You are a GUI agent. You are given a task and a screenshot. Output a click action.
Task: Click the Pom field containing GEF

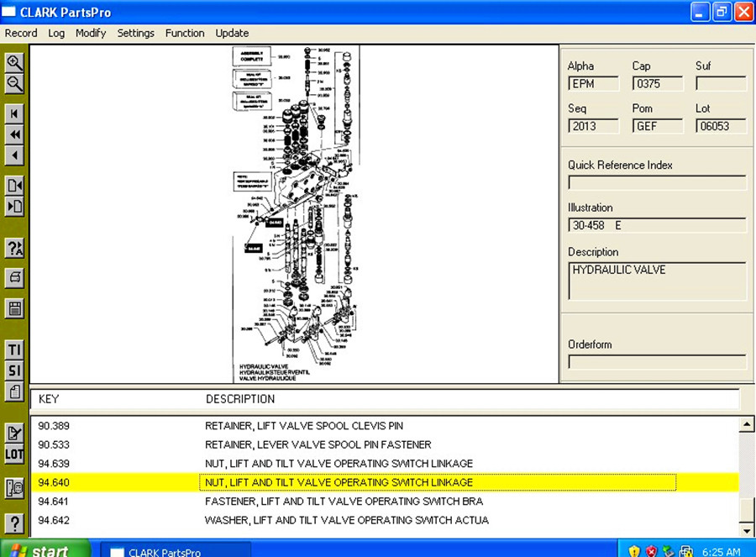657,126
